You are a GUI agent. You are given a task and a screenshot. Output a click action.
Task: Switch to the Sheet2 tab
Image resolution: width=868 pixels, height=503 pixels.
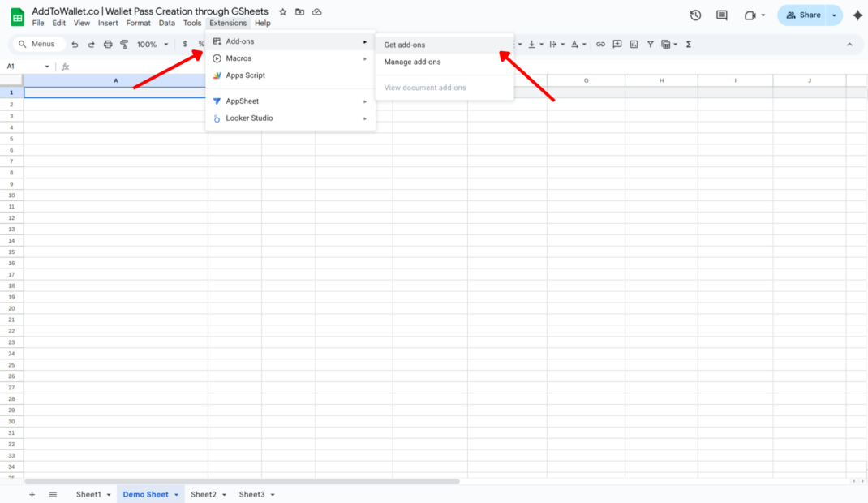(202, 494)
